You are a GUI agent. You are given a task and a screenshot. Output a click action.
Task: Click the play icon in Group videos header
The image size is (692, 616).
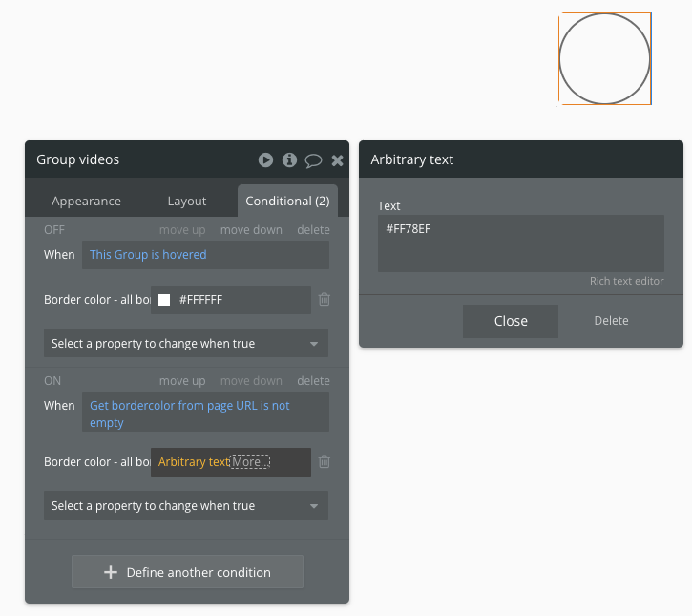click(265, 159)
